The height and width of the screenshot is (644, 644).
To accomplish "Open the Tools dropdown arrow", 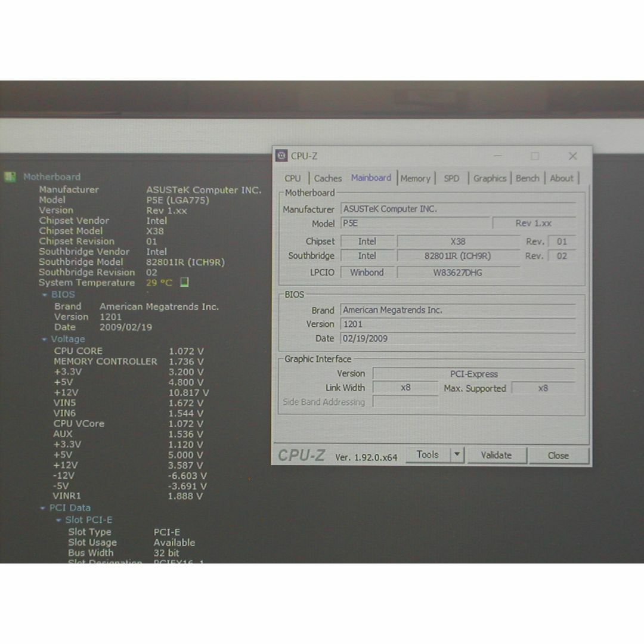I will coord(457,454).
